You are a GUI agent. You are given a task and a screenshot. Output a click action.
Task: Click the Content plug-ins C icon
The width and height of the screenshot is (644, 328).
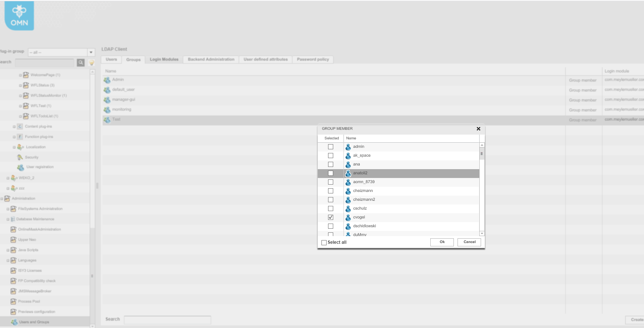[20, 126]
